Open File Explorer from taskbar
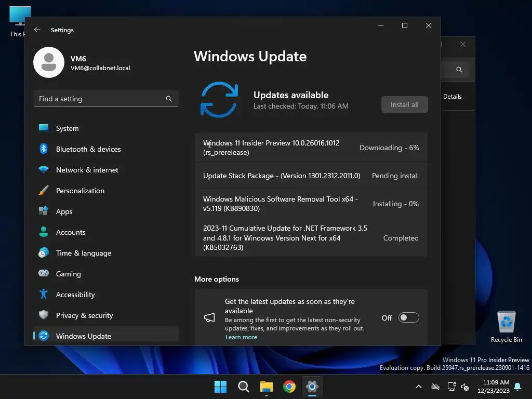 [x=267, y=387]
